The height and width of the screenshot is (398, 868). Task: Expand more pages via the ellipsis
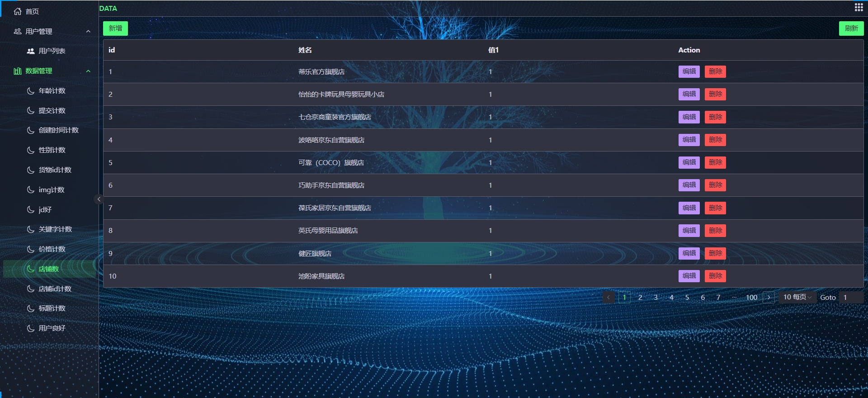[734, 298]
